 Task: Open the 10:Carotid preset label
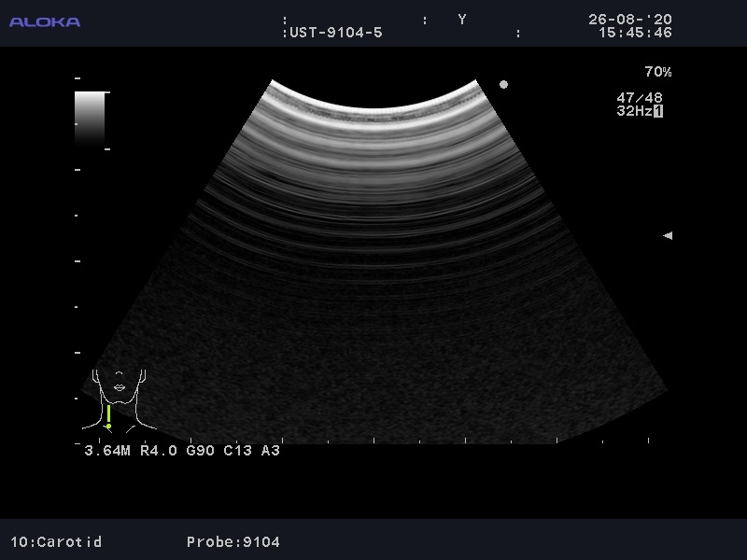[x=56, y=541]
